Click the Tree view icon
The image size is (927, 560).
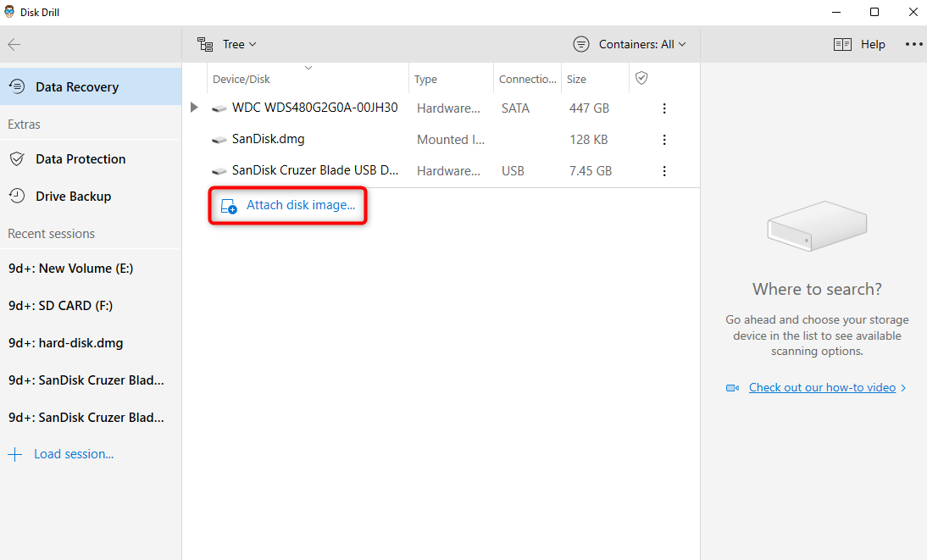coord(205,44)
